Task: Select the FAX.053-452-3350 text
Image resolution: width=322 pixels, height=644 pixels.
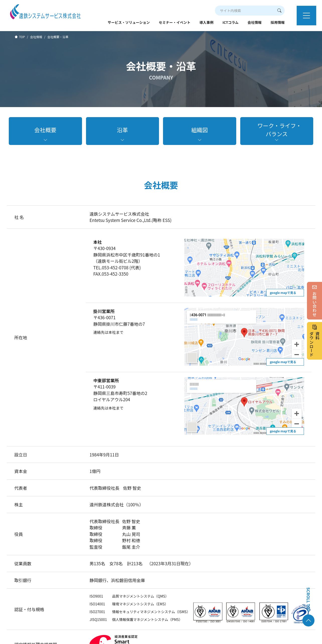Action: click(111, 274)
